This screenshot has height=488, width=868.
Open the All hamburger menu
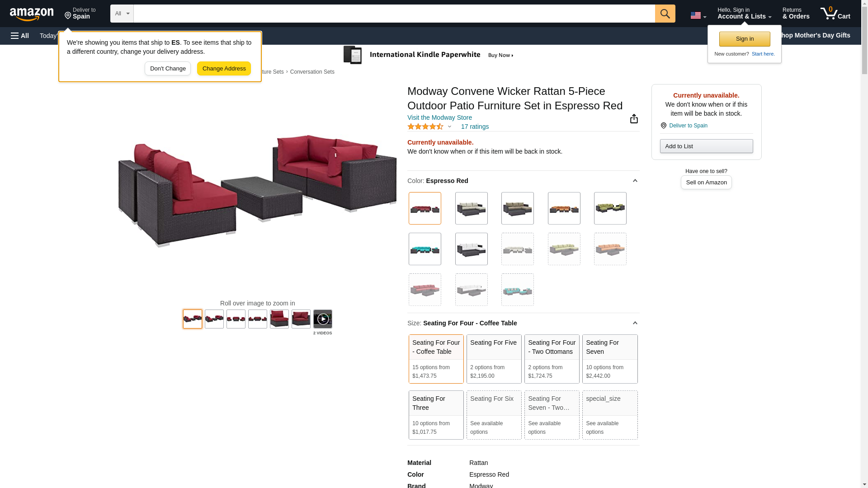coord(20,36)
